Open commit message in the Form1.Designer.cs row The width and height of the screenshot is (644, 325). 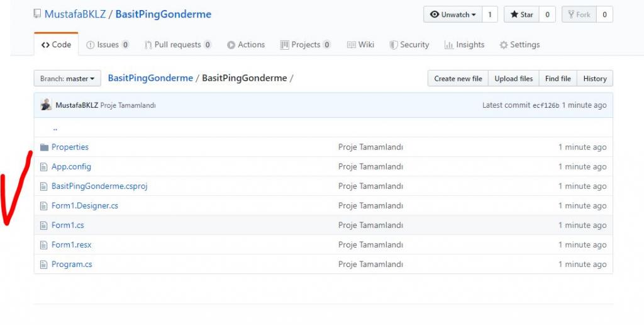370,206
